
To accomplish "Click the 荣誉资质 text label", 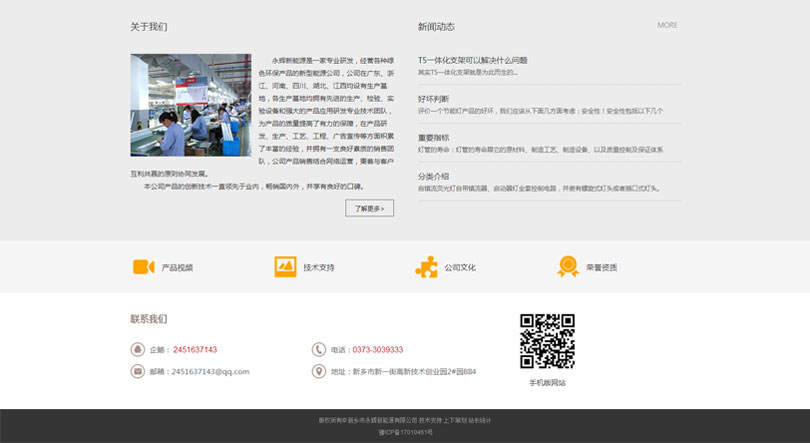I will pyautogui.click(x=601, y=268).
